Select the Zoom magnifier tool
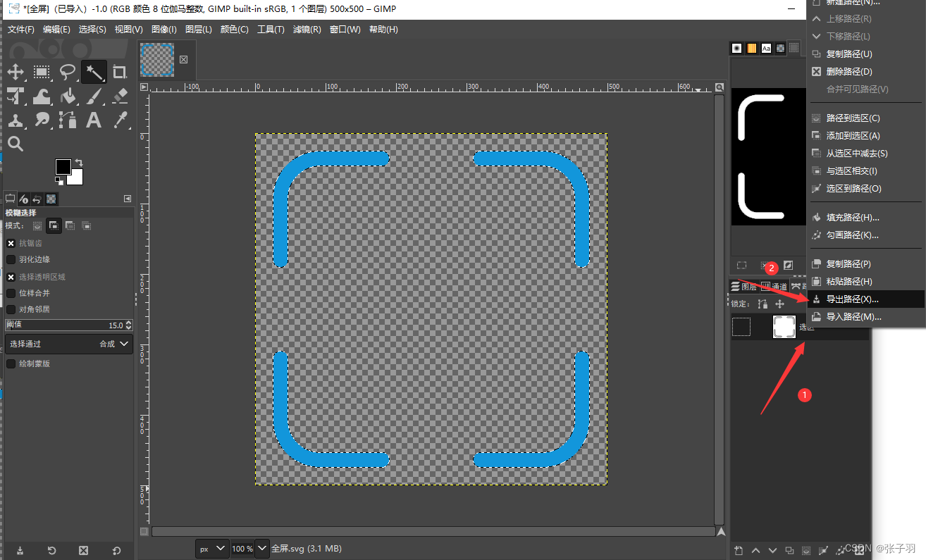This screenshot has width=926, height=560. click(16, 144)
